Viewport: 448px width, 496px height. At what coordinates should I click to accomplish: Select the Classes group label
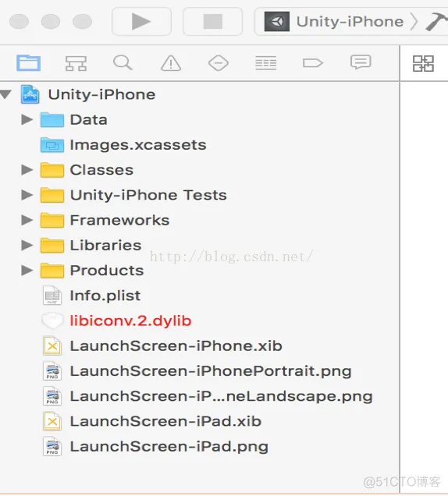[101, 170]
